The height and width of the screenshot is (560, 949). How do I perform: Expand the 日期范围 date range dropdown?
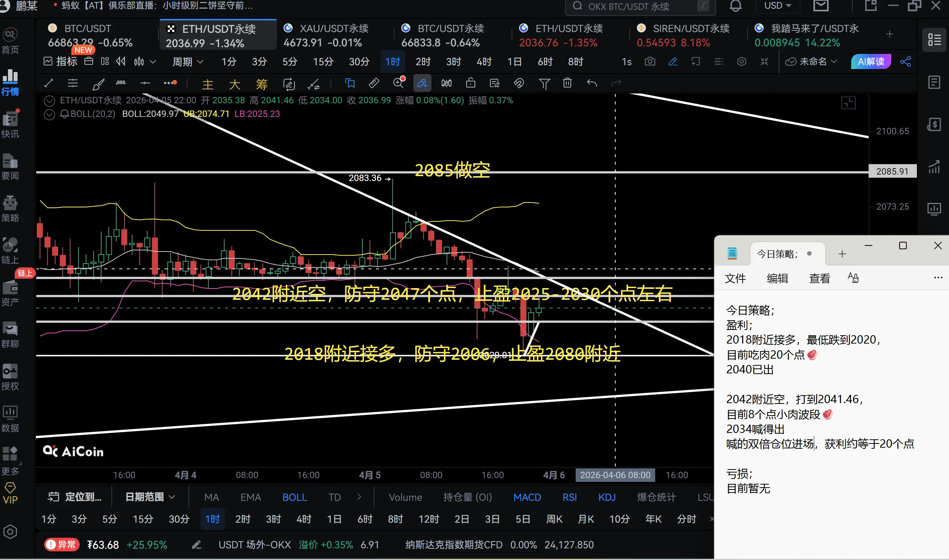point(150,497)
